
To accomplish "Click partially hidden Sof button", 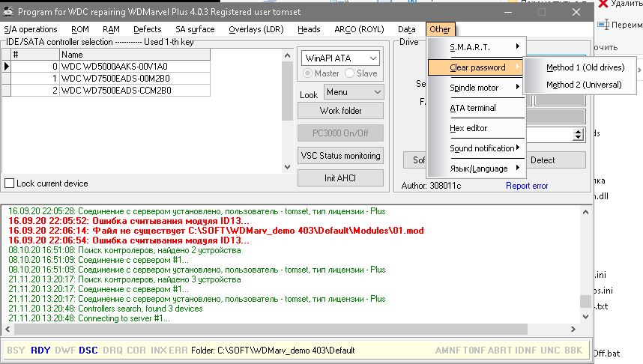I will click(415, 160).
